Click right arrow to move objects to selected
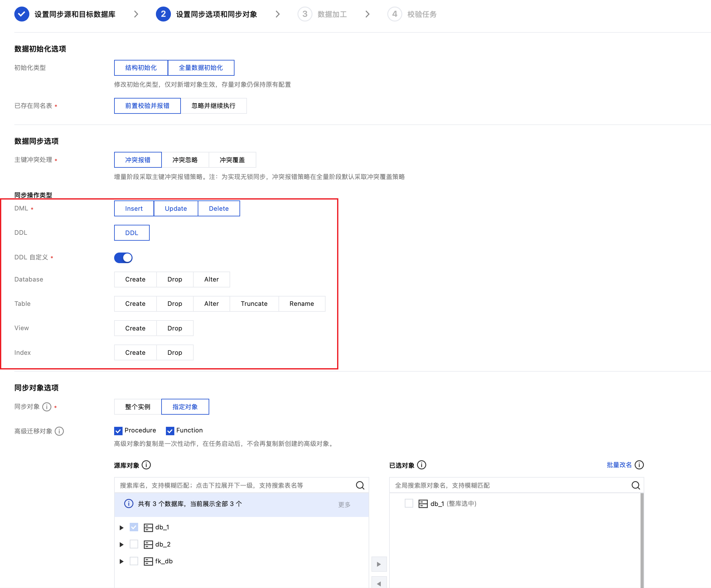 coord(379,564)
